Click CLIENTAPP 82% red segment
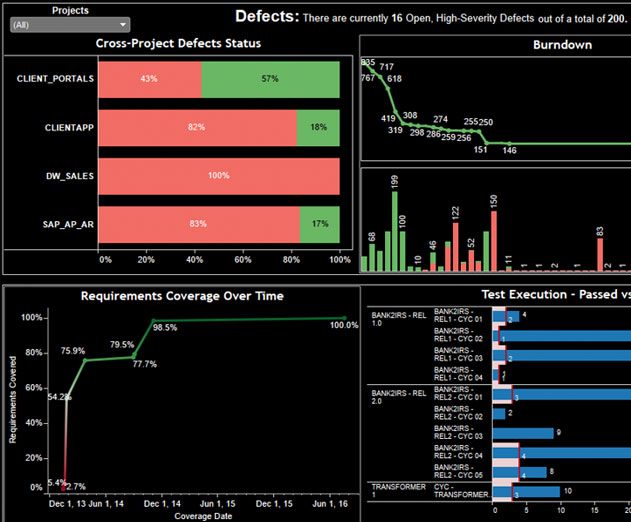 [198, 128]
